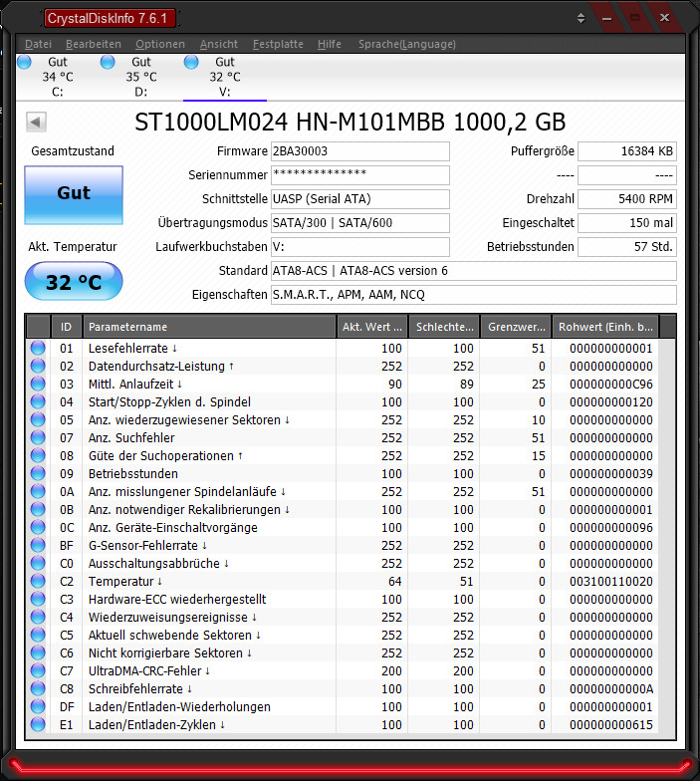
Task: Click status orb for Start/Stopp-Zyklen row
Action: click(x=38, y=401)
